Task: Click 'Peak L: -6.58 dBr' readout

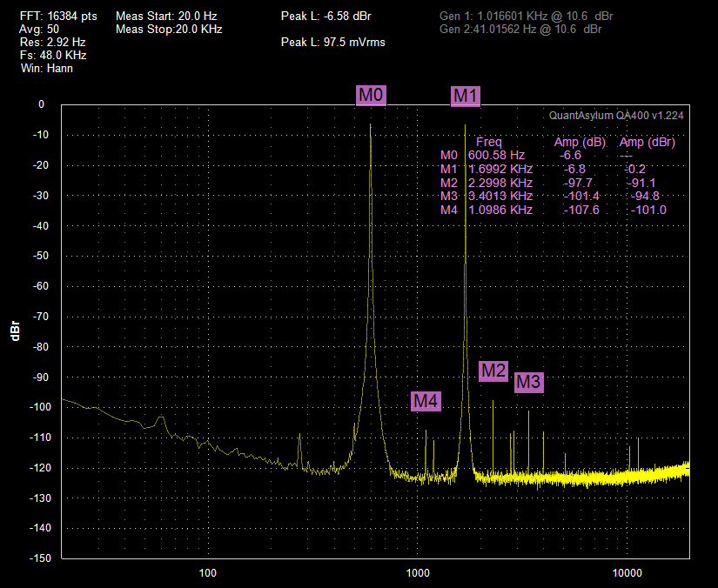Action: click(x=326, y=16)
